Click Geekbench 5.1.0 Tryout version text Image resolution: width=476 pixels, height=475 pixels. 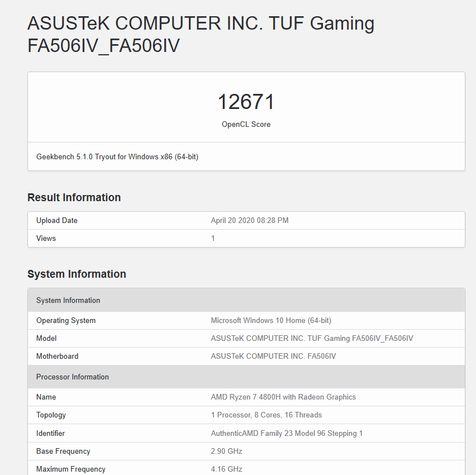point(117,156)
